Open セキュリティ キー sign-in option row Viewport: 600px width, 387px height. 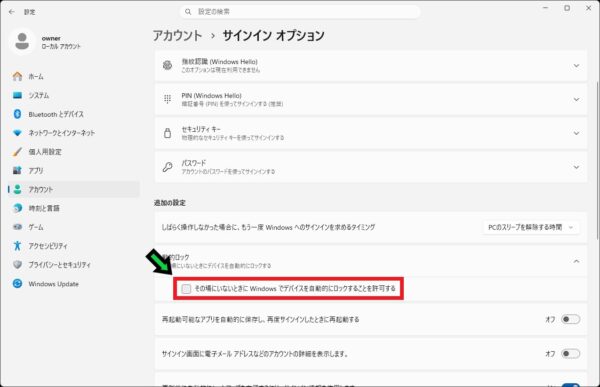(x=371, y=133)
